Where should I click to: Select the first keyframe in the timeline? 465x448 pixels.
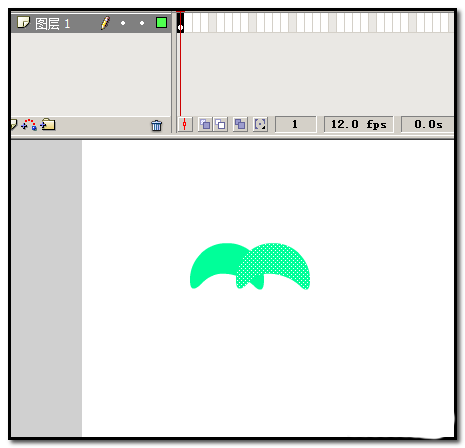pos(180,23)
